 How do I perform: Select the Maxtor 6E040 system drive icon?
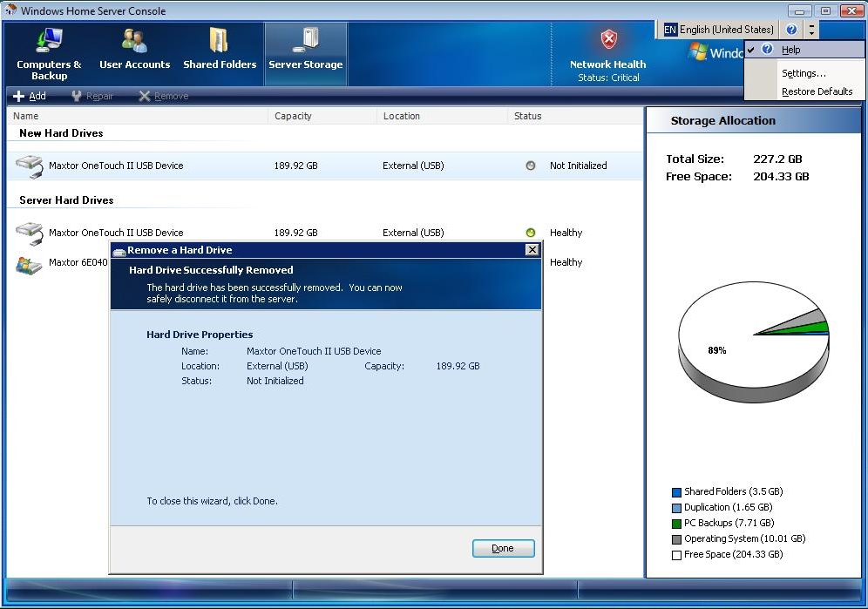tap(29, 264)
